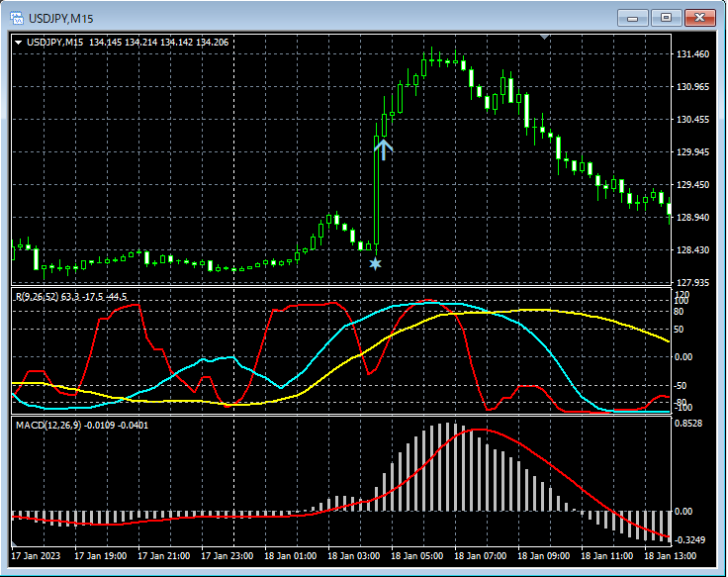This screenshot has height=577, width=728.
Task: Maximize the USDJPY,M15 chart window
Action: [666, 18]
